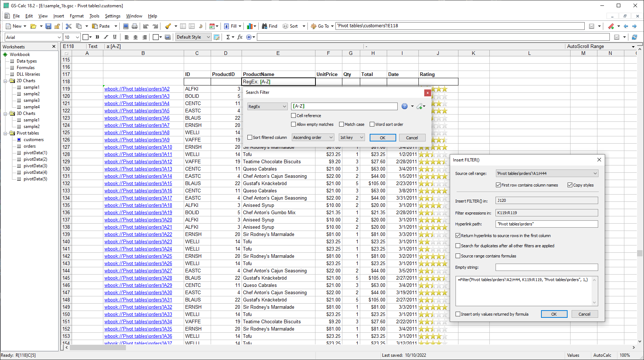644x360 pixels.
Task: Click the insert chart bar icon
Action: (250, 26)
